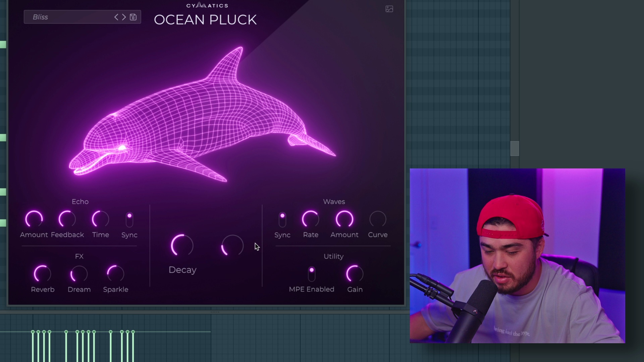Image resolution: width=644 pixels, height=362 pixels.
Task: Adjust the Waves Curve knob
Action: [378, 219]
